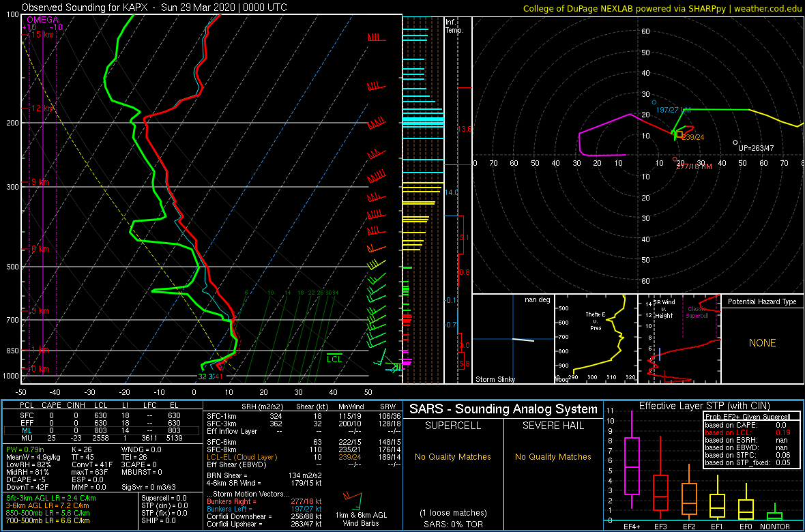Click the 12 km height label
This screenshot has width=805, height=532.
42,108
